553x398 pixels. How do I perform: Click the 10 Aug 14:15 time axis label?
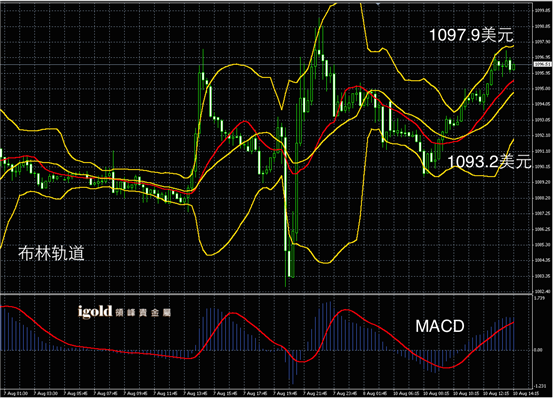pyautogui.click(x=526, y=393)
